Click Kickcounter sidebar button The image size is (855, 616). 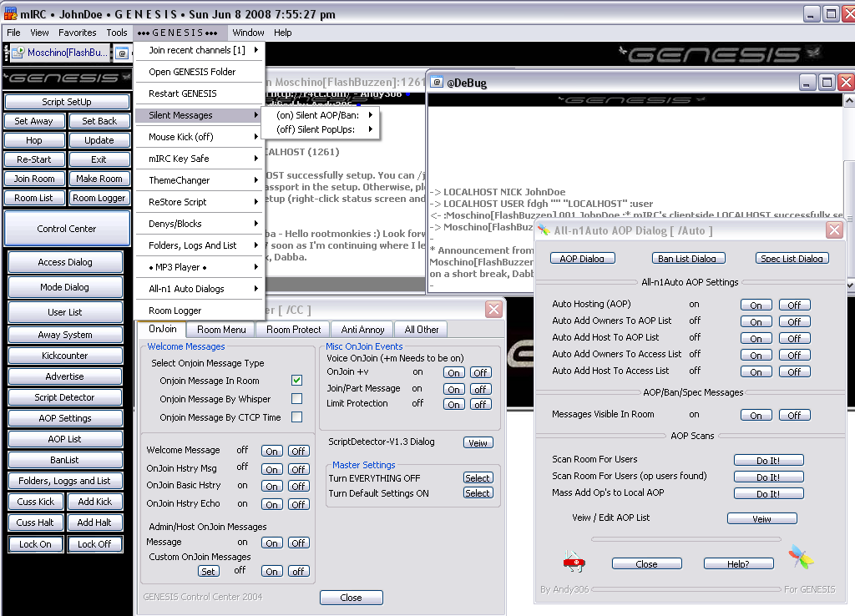pyautogui.click(x=65, y=356)
